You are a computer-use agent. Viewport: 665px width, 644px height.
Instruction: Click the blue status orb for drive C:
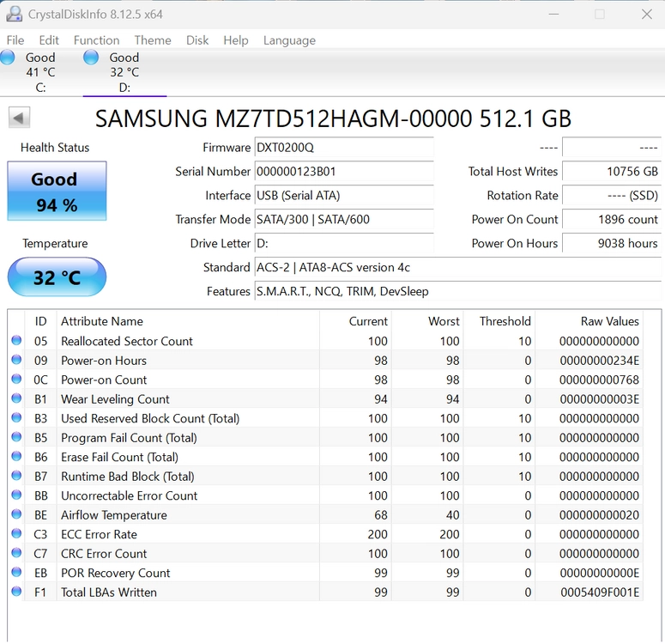(x=7, y=58)
